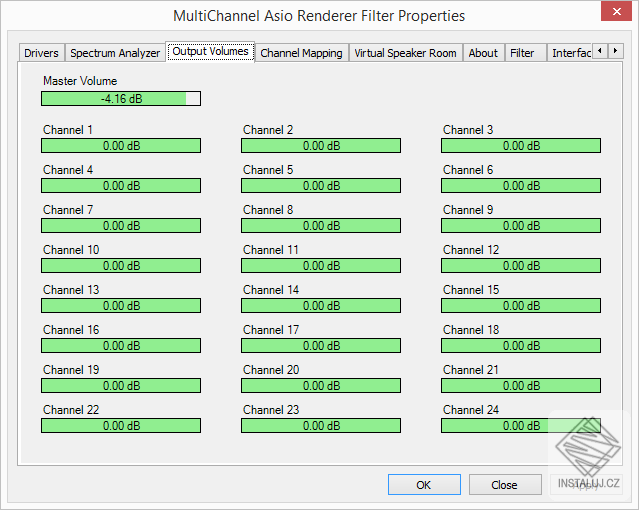Open the Channel Mapping tab

(x=301, y=53)
